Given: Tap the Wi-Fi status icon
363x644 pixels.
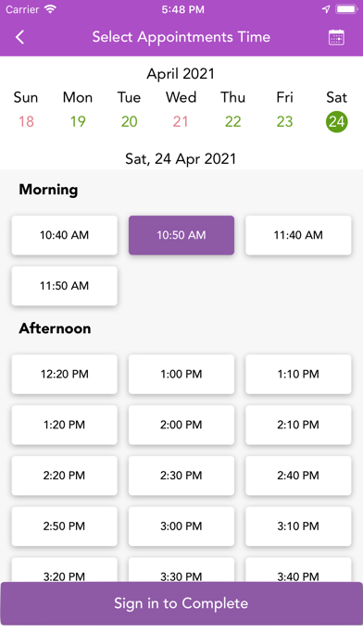Looking at the screenshot, I should tap(51, 9).
